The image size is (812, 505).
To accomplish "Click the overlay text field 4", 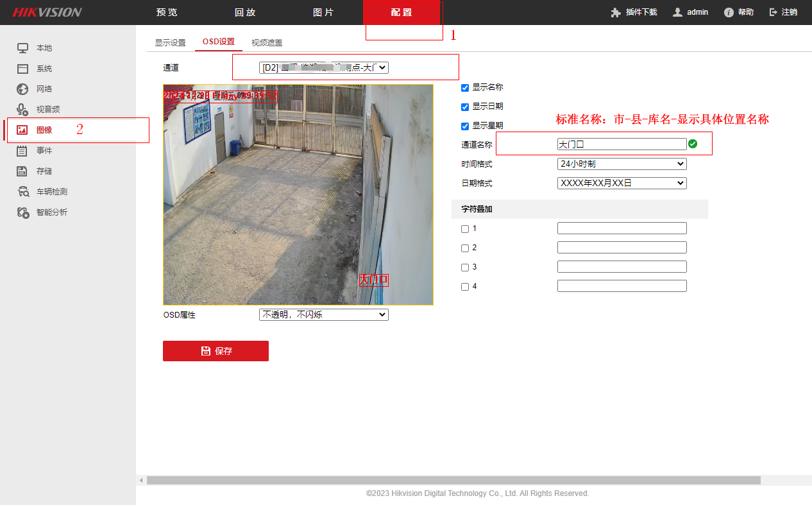I will (x=622, y=286).
